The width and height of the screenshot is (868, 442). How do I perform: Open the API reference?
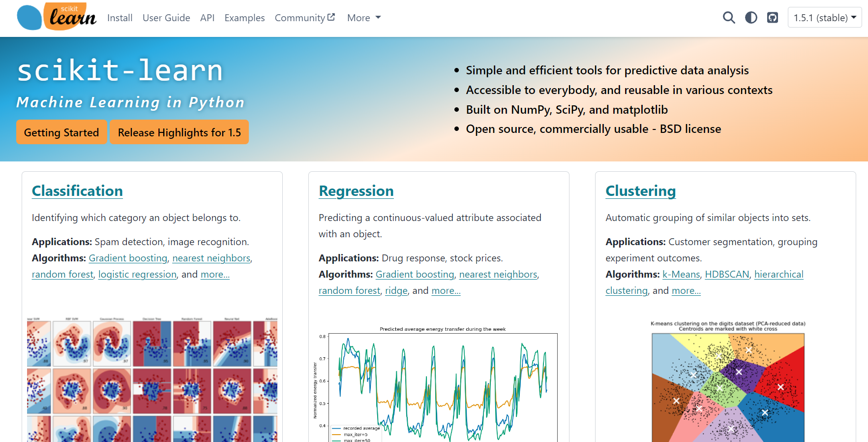point(207,18)
